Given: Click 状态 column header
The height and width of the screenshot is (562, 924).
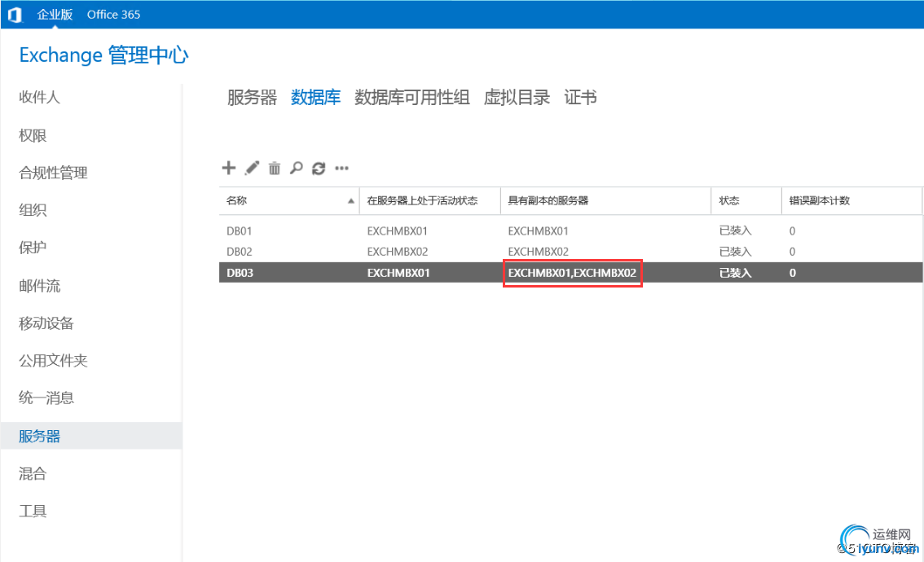Looking at the screenshot, I should point(729,201).
